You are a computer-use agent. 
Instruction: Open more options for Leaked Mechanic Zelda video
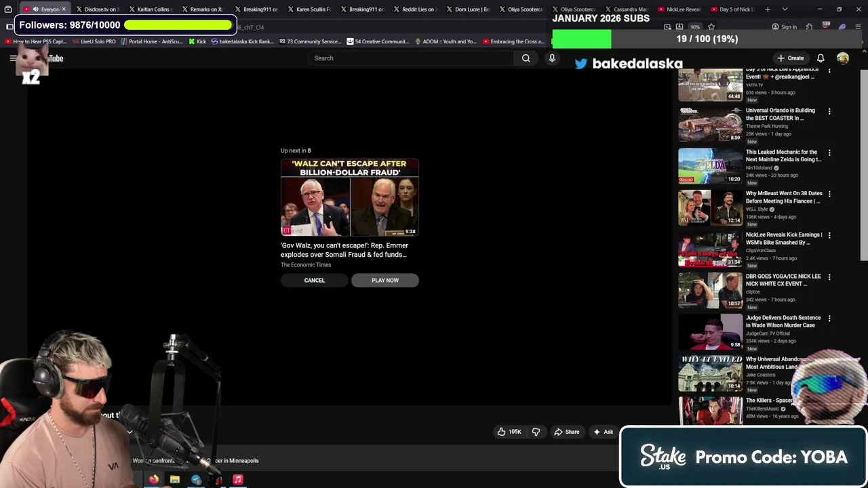click(x=829, y=152)
